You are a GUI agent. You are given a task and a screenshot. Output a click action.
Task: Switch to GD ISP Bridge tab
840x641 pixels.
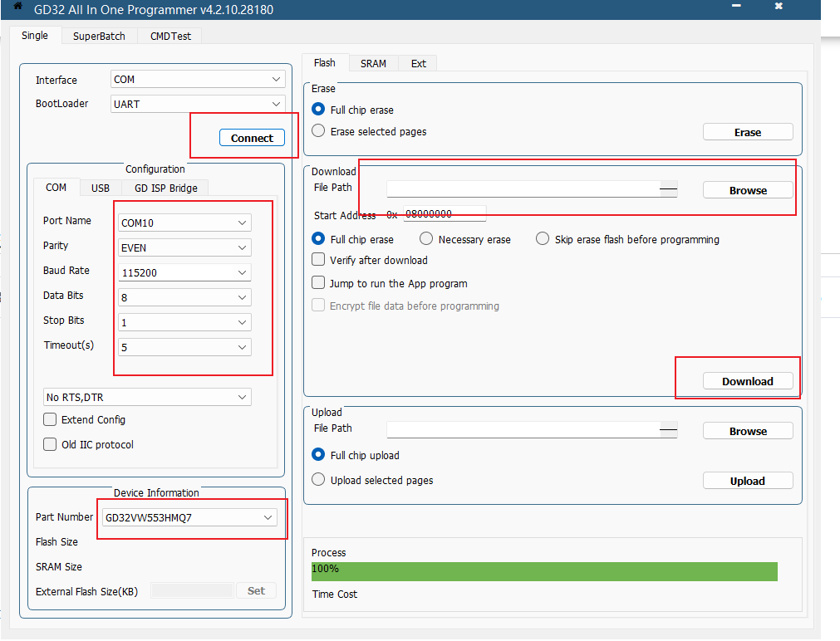coord(166,188)
